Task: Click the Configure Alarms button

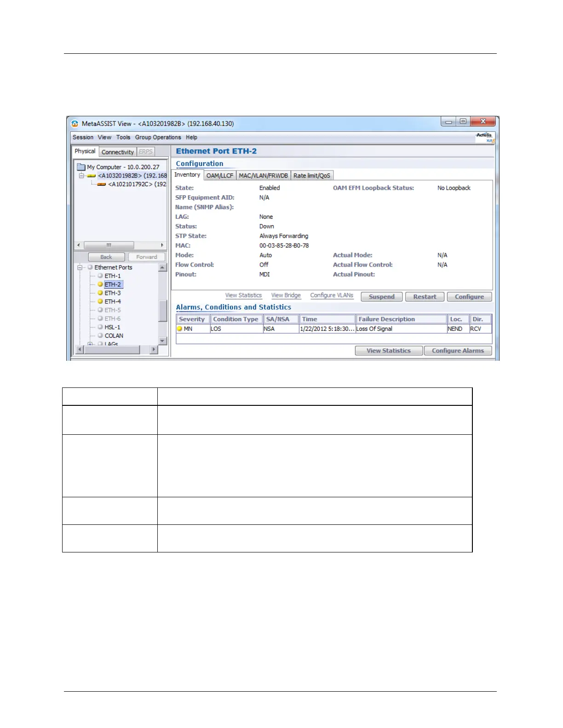Action: point(458,351)
